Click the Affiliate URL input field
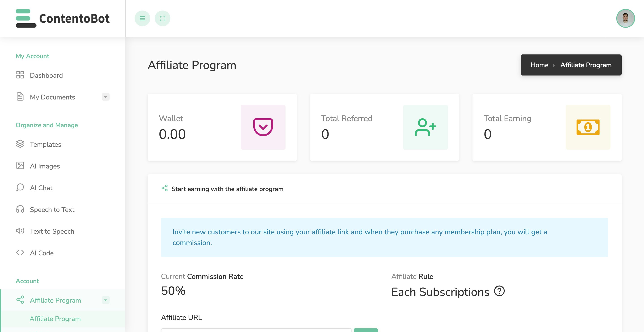 (256, 330)
